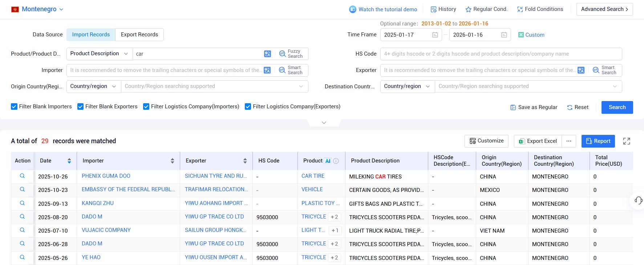
Task: Open Product Description type dropdown
Action: pos(100,54)
